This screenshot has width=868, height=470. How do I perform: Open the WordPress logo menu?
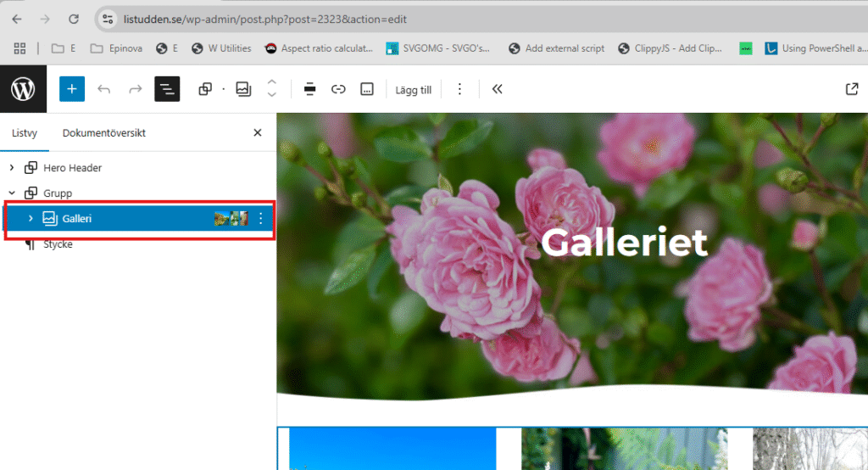coord(23,89)
